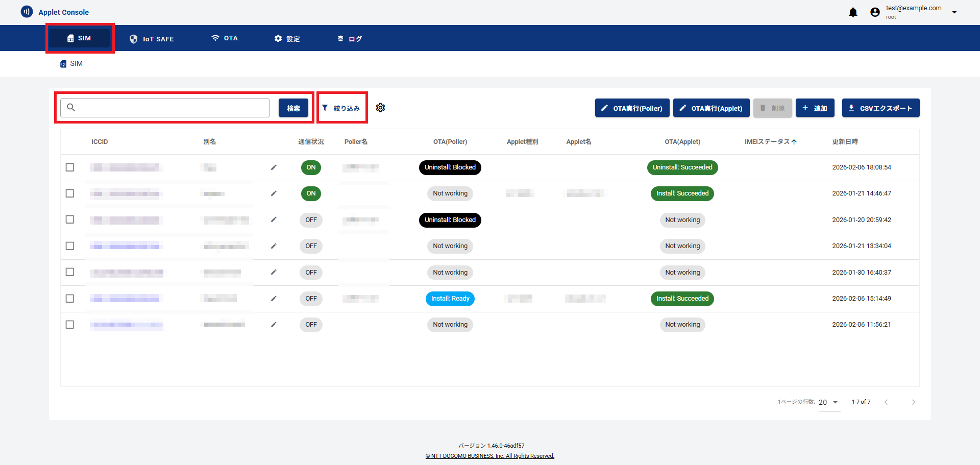This screenshot has height=465, width=980.
Task: Click the 別名 column header
Action: (210, 142)
